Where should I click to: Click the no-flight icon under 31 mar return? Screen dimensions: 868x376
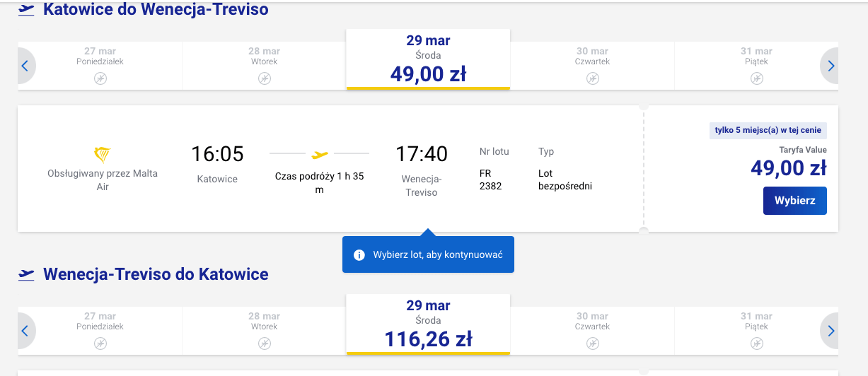click(756, 343)
